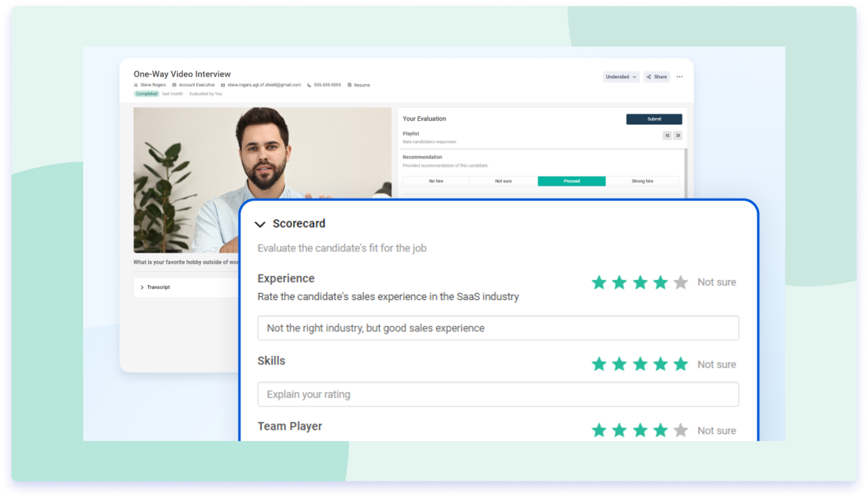Click the candidate interview video

point(262,180)
